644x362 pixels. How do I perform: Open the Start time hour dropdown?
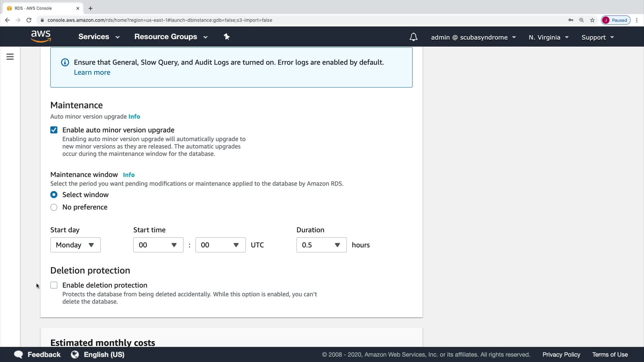coord(158,245)
